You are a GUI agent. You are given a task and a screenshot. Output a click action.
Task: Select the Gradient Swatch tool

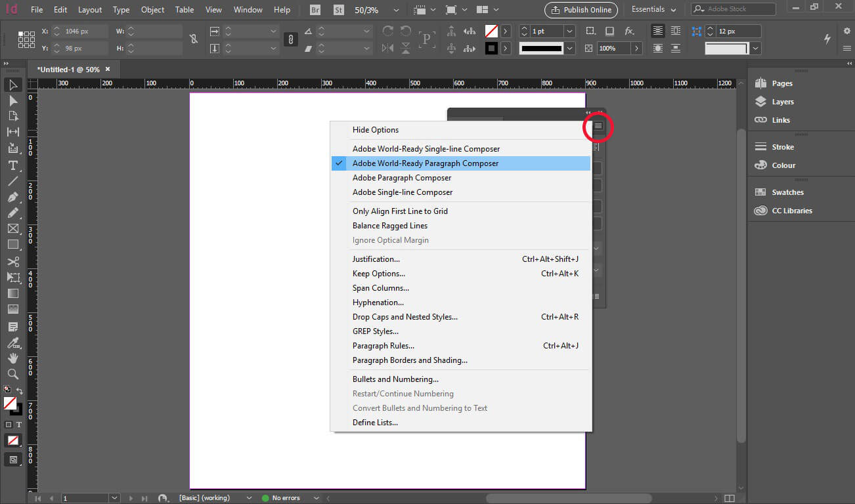pyautogui.click(x=13, y=293)
